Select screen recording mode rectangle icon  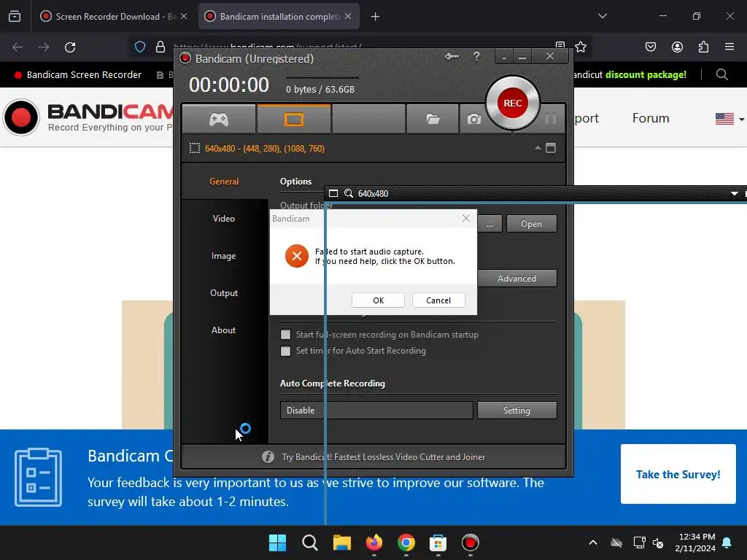pyautogui.click(x=293, y=119)
